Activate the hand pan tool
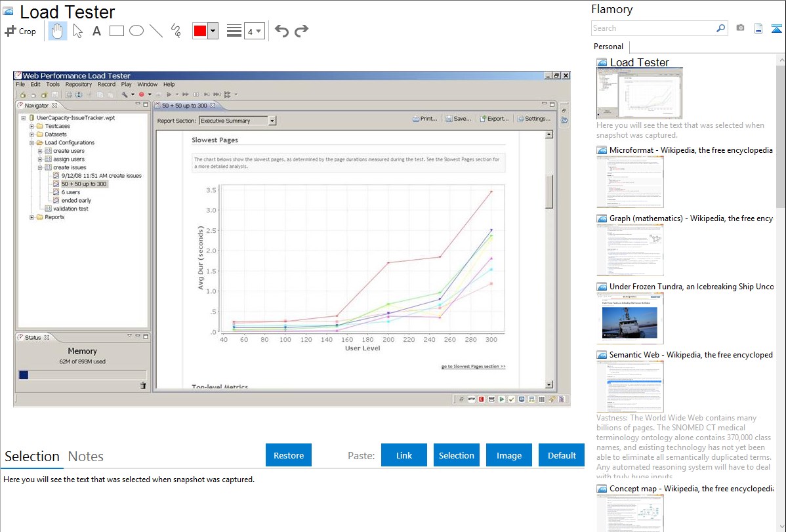 pos(57,31)
